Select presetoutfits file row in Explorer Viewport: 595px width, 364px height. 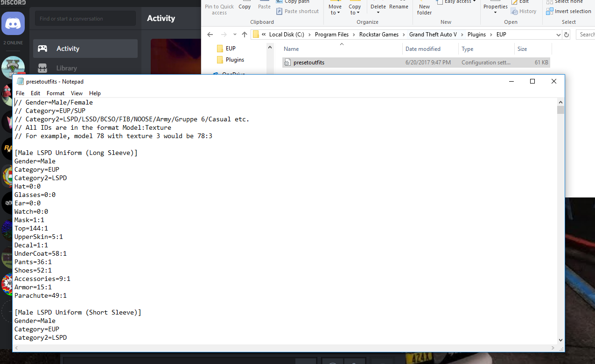tap(416, 63)
